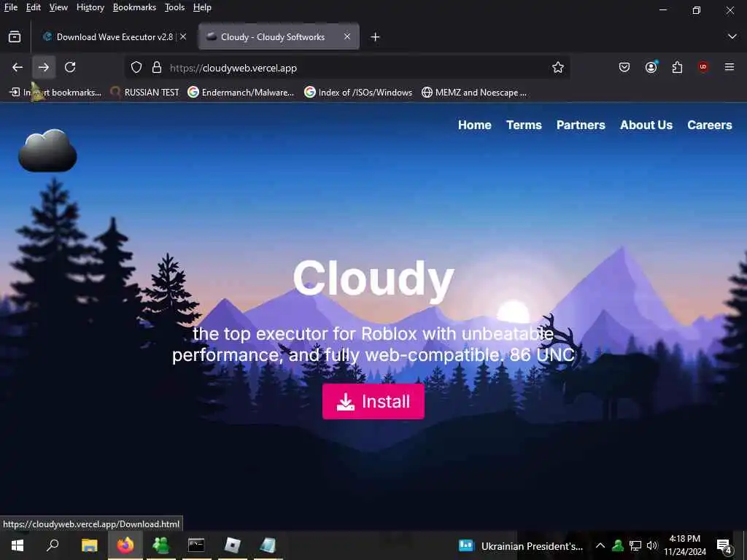Click the blue tilted app taskbar icon
The height and width of the screenshot is (560, 747).
(268, 545)
